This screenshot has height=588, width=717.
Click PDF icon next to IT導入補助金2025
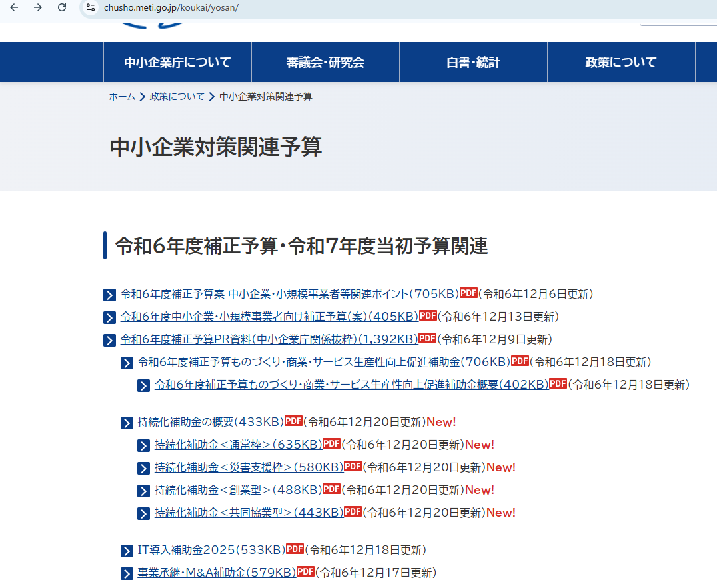pyautogui.click(x=295, y=549)
